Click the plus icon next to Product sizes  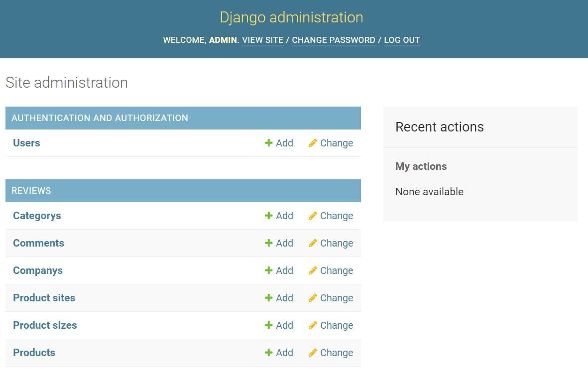(268, 325)
